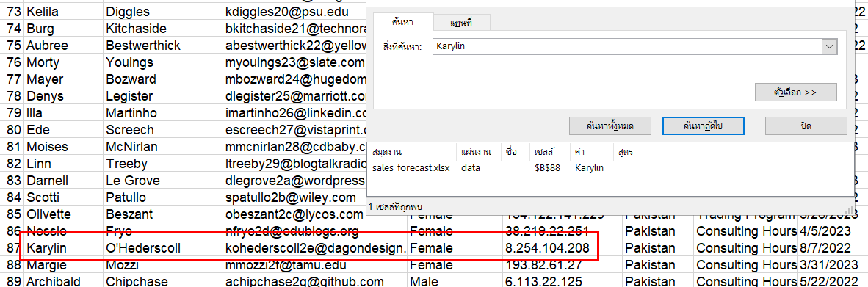Viewport: 868px width, 287px height.
Task: Select the Male cell in row 89
Action: pyautogui.click(x=455, y=281)
